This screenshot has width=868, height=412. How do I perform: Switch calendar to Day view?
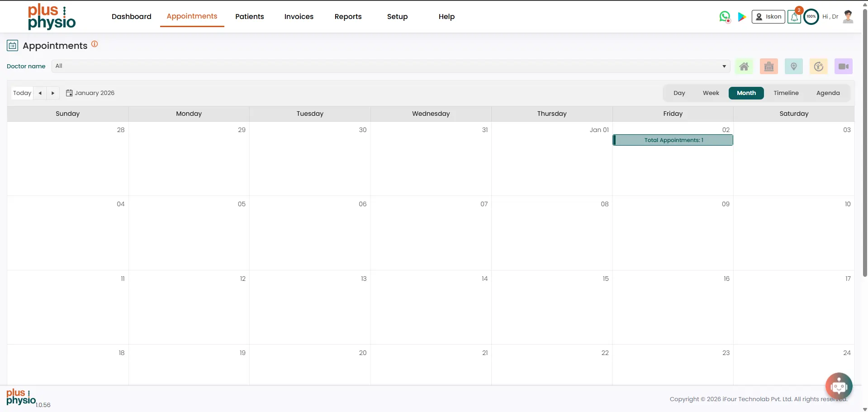click(x=679, y=93)
